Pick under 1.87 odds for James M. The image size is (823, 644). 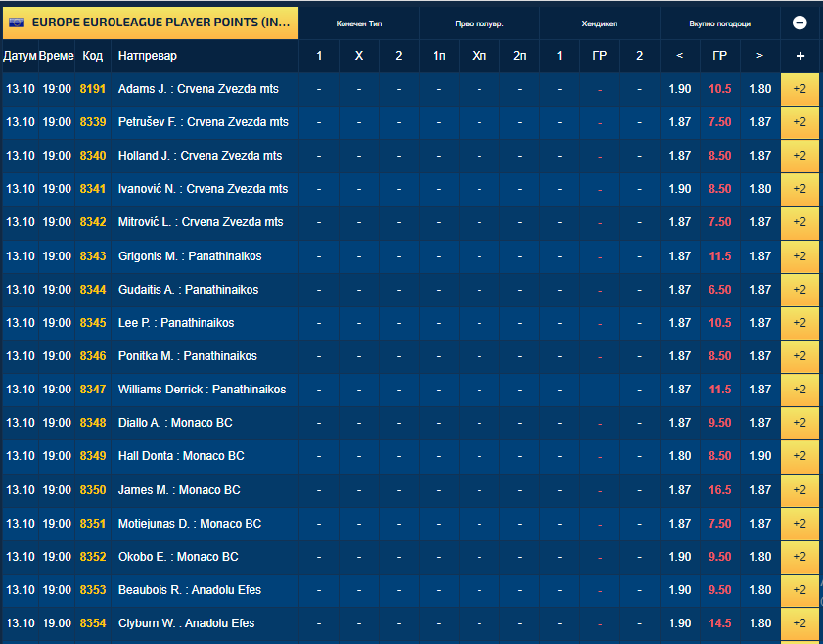(680, 490)
